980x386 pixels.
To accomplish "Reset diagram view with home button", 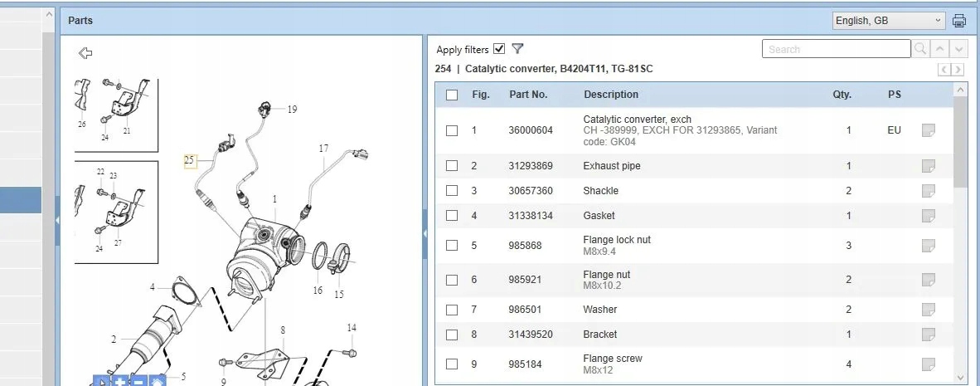I will pos(158,380).
